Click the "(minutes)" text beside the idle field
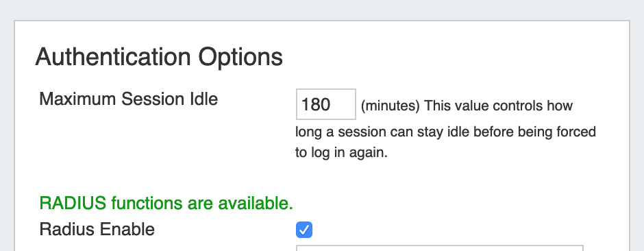 pyautogui.click(x=391, y=106)
